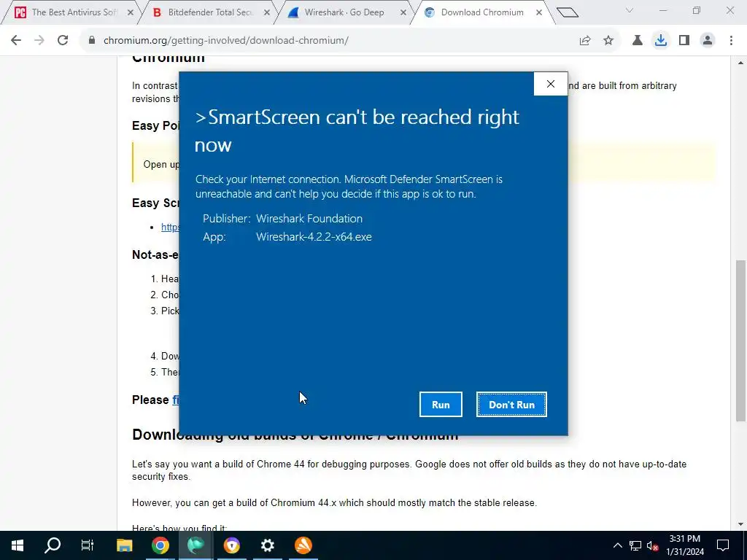This screenshot has height=560, width=747.
Task: Close the Best Antivirus tab
Action: tap(131, 13)
